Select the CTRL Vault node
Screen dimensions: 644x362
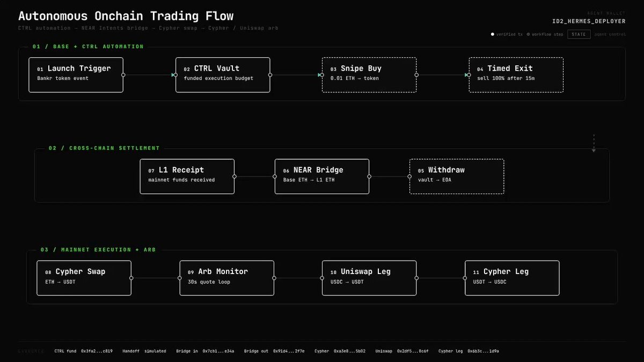pyautogui.click(x=223, y=75)
